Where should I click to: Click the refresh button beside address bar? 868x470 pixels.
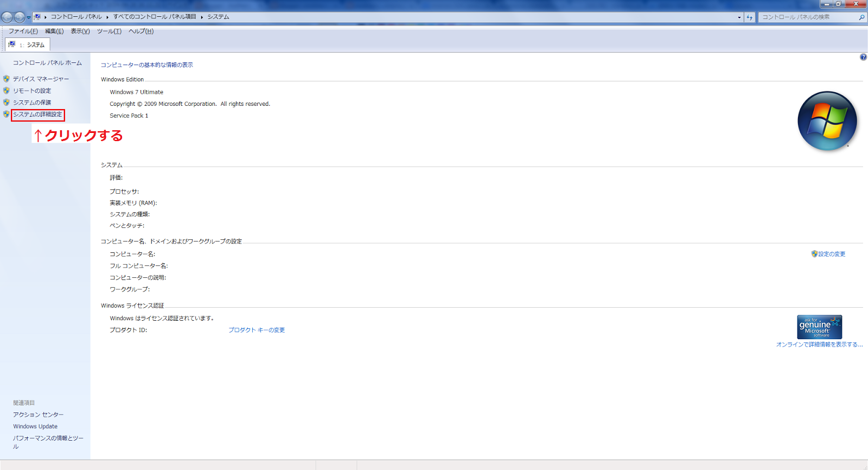(750, 17)
